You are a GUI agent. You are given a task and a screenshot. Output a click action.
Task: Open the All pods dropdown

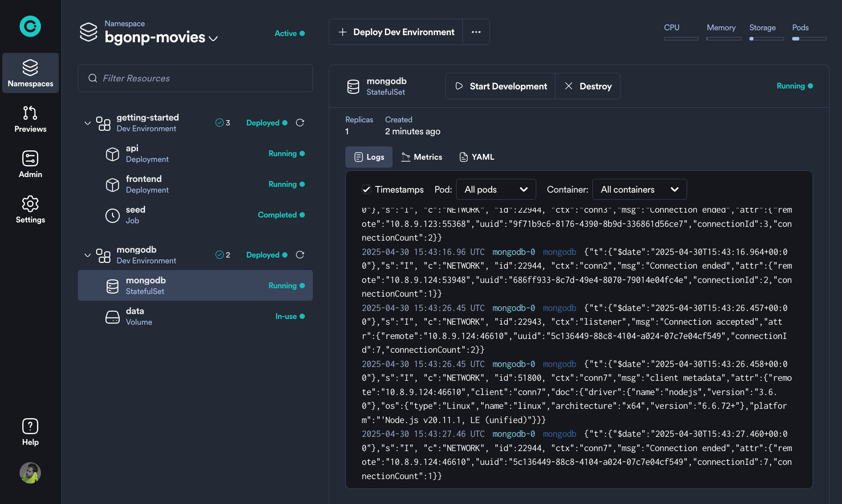click(x=496, y=189)
